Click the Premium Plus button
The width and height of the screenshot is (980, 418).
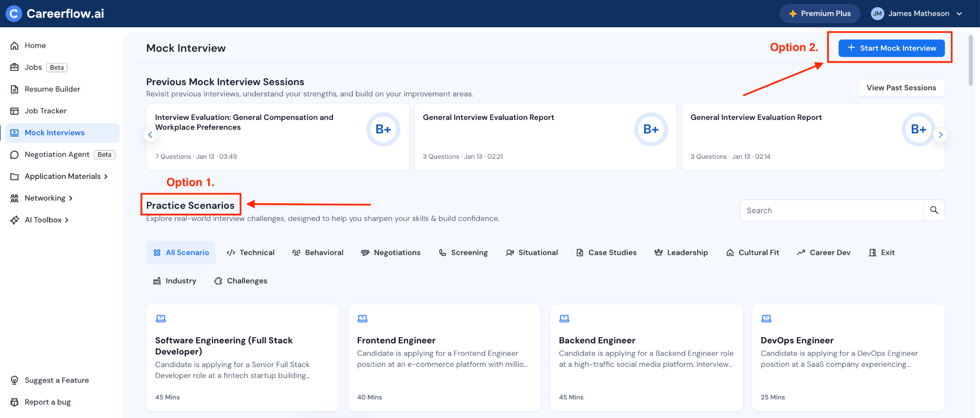[x=820, y=13]
